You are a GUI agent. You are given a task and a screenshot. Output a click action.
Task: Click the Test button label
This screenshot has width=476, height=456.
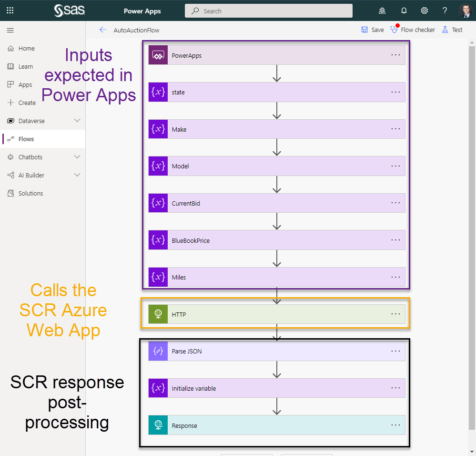click(457, 30)
